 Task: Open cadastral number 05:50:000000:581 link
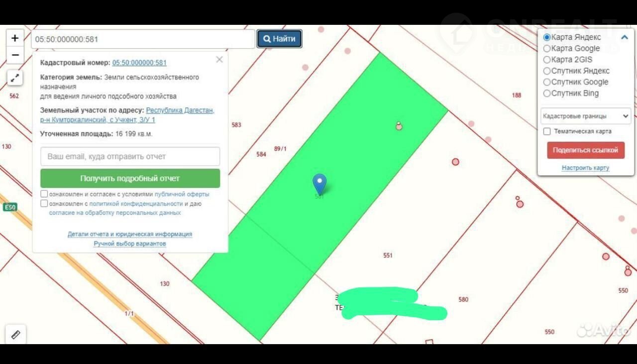click(139, 63)
